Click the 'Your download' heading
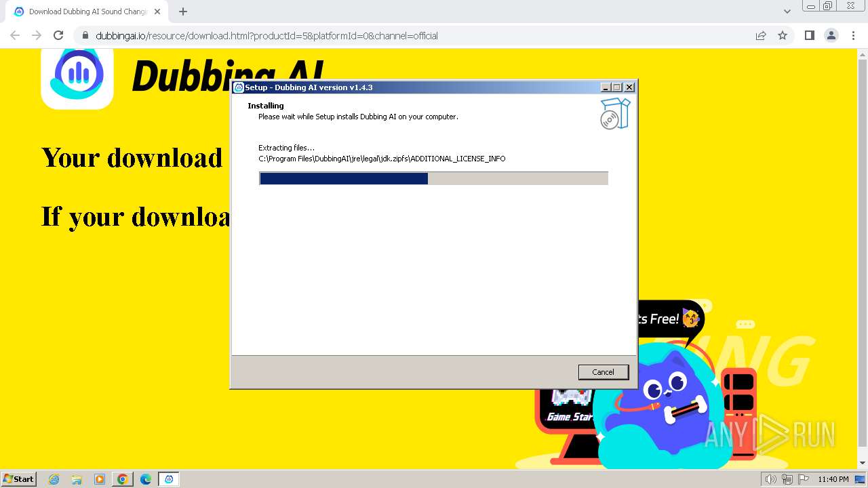Viewport: 868px width, 488px height. click(x=132, y=158)
